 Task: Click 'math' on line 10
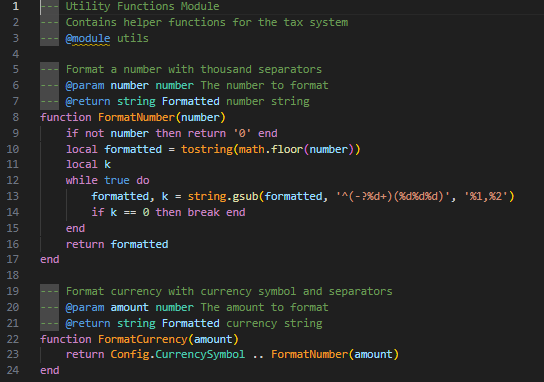coord(251,149)
